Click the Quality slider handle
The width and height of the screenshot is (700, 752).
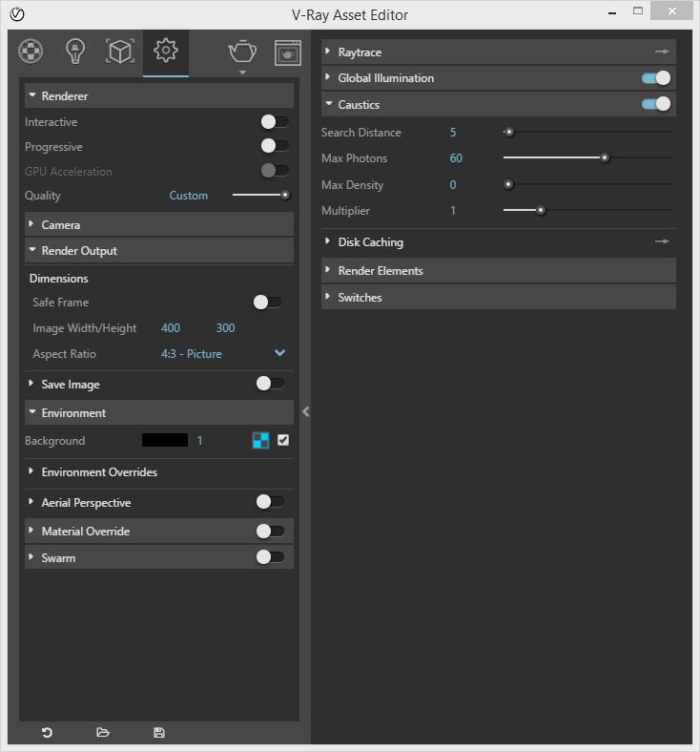[x=285, y=196]
